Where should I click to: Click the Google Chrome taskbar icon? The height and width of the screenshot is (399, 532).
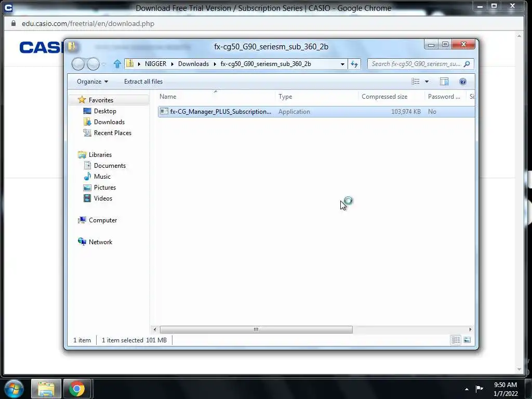click(x=77, y=389)
